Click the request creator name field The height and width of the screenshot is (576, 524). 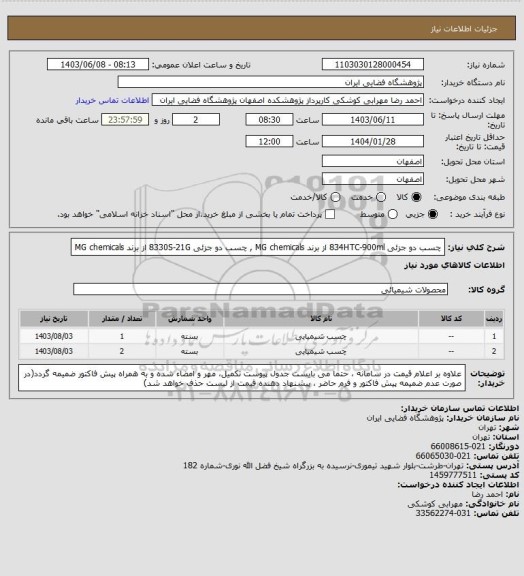[288, 100]
